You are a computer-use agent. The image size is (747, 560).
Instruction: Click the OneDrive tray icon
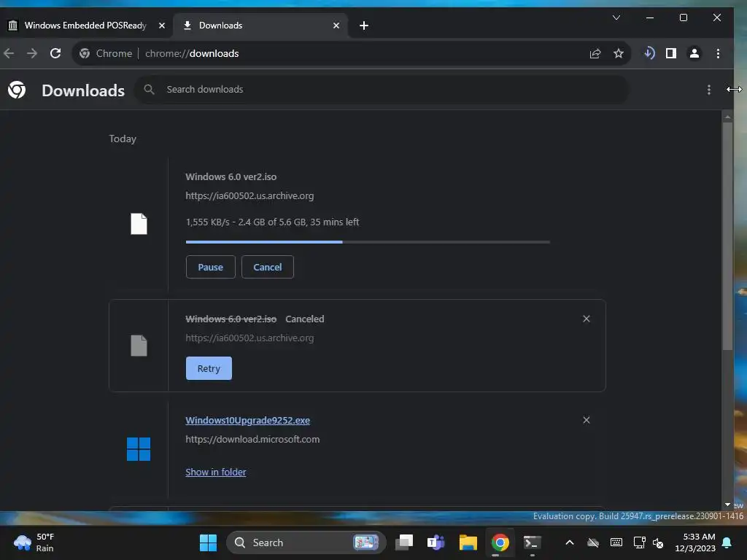(592, 542)
